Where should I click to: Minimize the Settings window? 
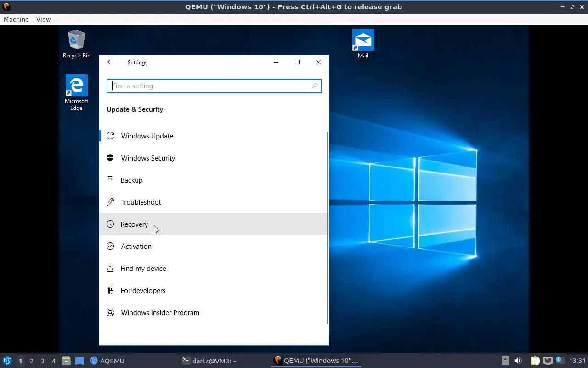tap(276, 62)
